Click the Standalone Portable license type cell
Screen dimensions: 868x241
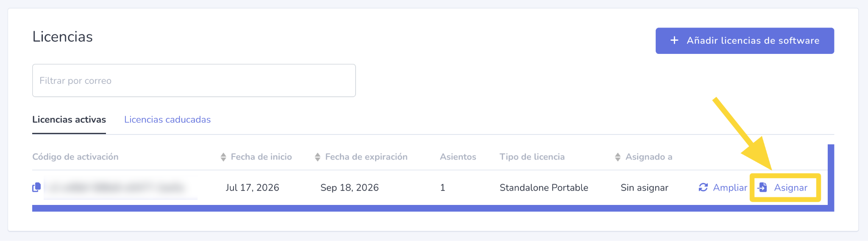click(544, 188)
